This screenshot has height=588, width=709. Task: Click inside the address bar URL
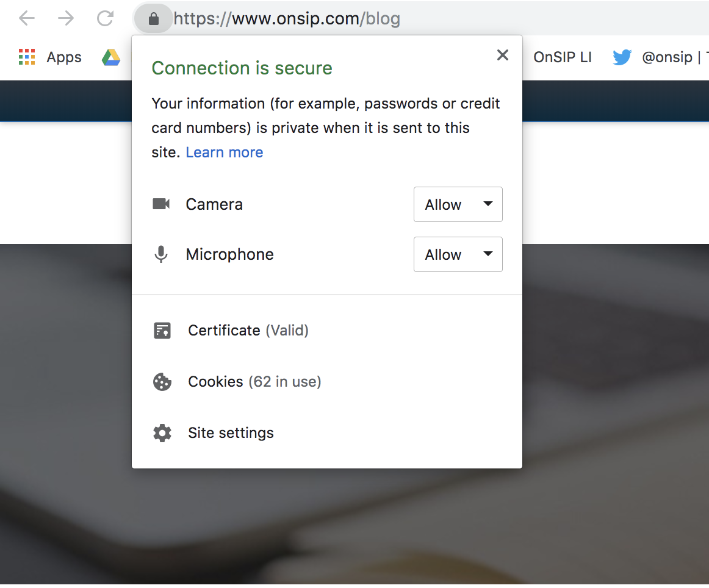[x=287, y=18]
